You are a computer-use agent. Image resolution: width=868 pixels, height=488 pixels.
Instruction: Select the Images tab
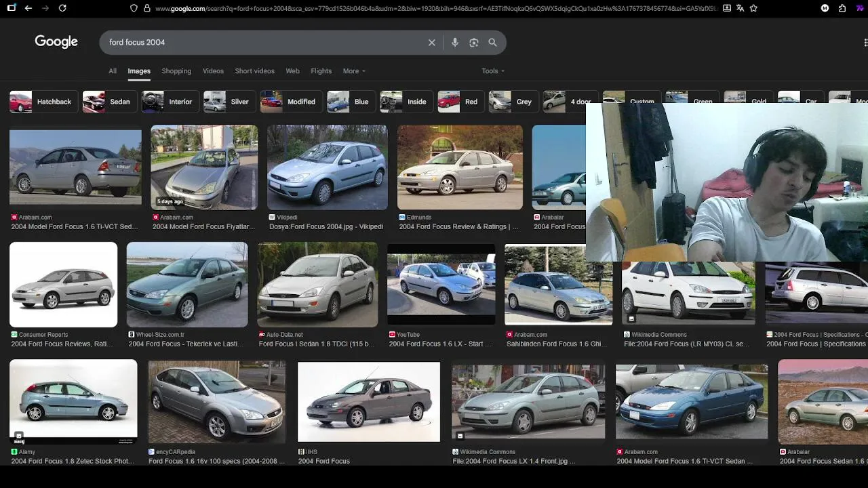(x=139, y=71)
